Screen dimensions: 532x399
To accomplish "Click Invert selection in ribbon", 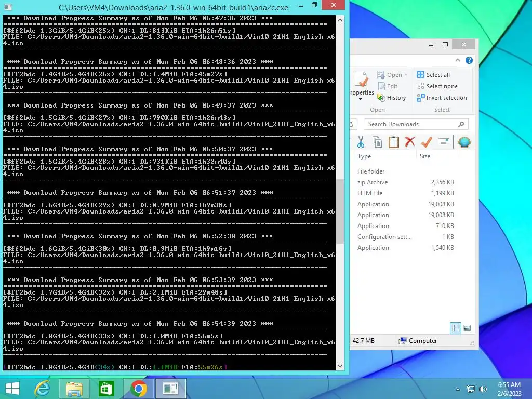I will coord(442,98).
